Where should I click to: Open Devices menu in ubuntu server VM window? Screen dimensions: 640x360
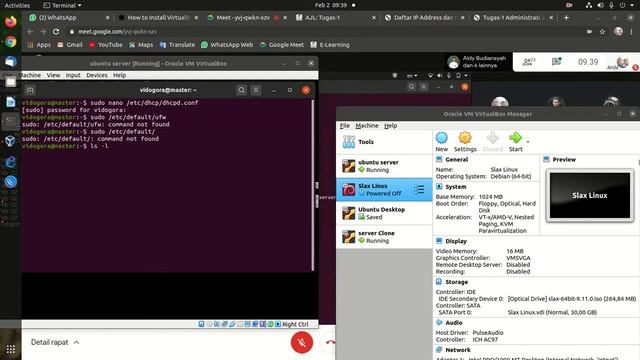(x=97, y=75)
